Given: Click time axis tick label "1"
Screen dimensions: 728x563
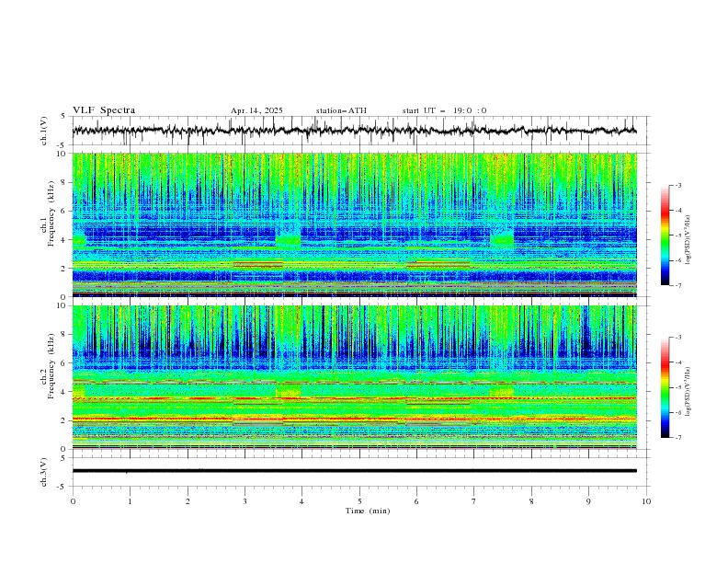Looking at the screenshot, I should click(x=130, y=501).
